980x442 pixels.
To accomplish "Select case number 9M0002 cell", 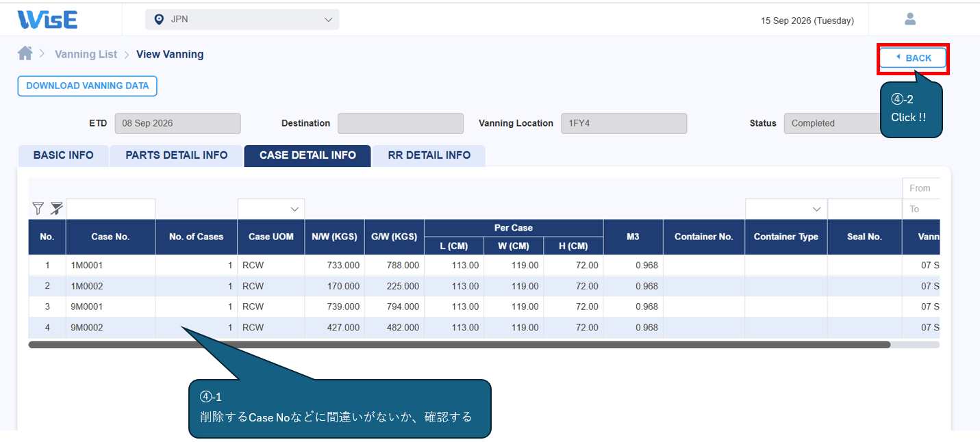I will tap(111, 328).
